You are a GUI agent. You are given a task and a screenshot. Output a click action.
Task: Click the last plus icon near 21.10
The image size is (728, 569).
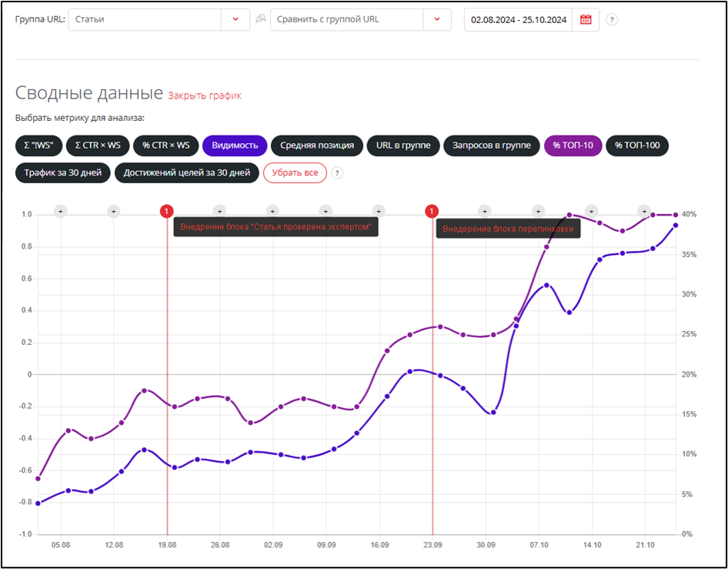pos(645,211)
